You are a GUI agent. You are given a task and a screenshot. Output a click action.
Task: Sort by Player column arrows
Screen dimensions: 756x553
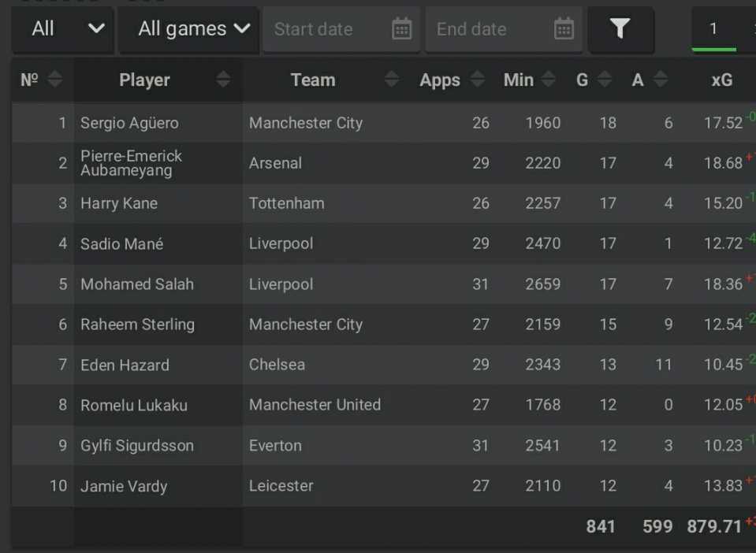click(x=223, y=80)
